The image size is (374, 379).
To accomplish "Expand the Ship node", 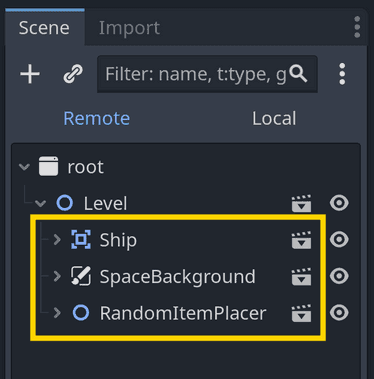I will point(57,240).
